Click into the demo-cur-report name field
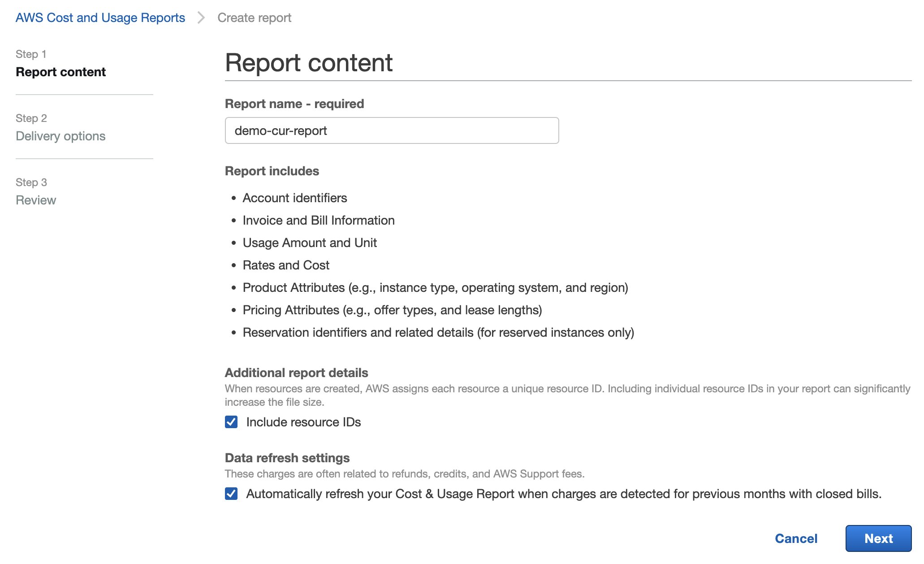Viewport: 924px width, 564px height. 392,130
